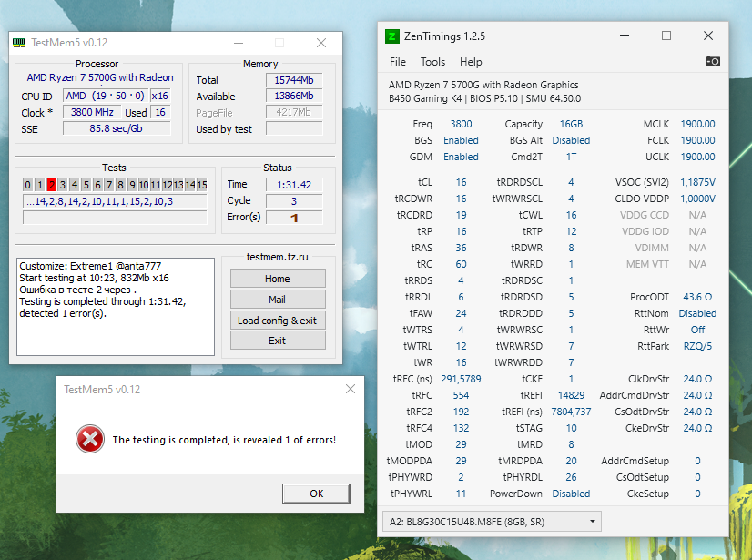Screen dimensions: 752x560
Task: Click the CLDO VDDP 1,0000V value
Action: (697, 199)
